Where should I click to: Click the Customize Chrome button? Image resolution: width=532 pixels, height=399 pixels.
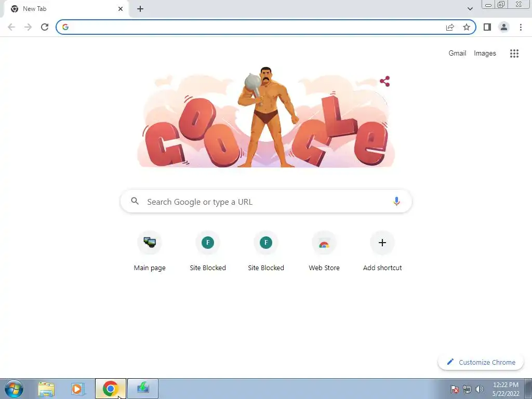(481, 362)
